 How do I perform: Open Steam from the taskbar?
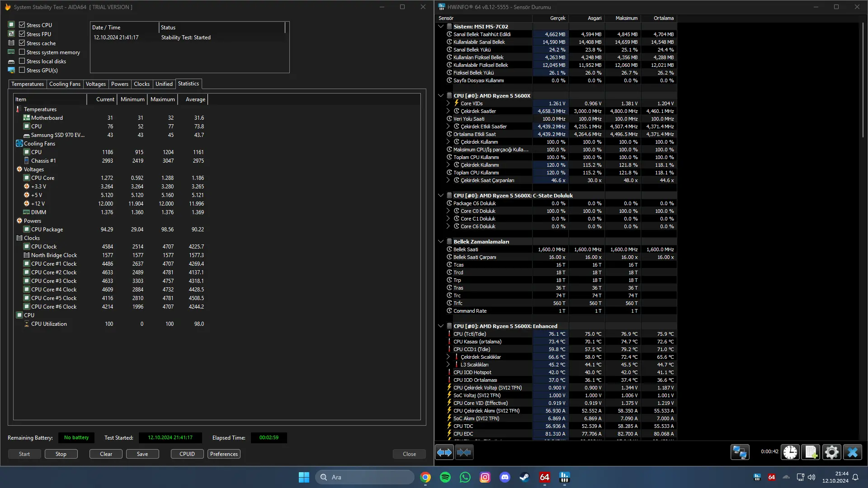tap(525, 477)
